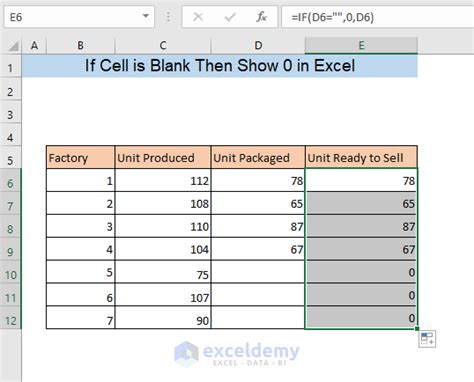
Task: Select cell with Unit Produced value 110
Action: tap(163, 226)
